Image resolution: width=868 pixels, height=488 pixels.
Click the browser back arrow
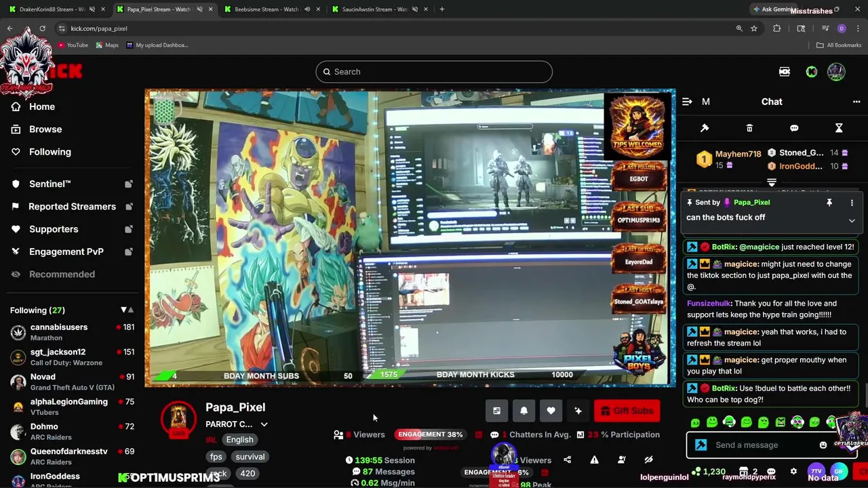coord(10,28)
